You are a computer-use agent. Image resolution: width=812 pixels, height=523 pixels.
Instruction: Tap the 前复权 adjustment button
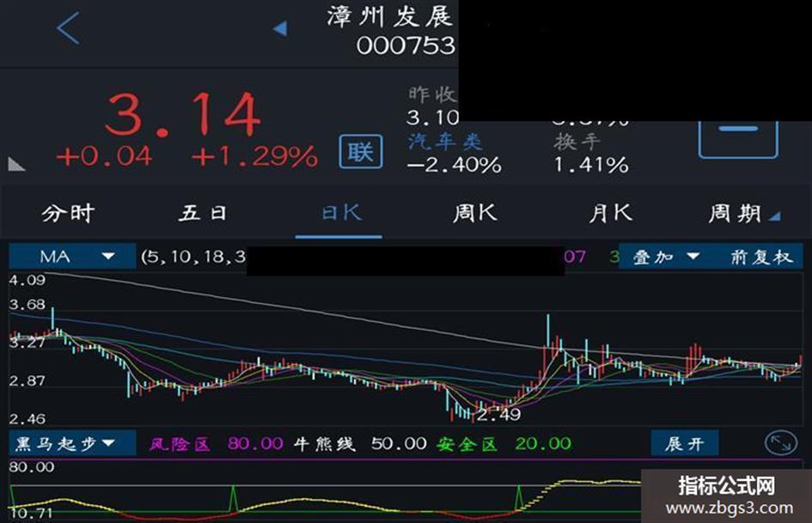tap(760, 256)
